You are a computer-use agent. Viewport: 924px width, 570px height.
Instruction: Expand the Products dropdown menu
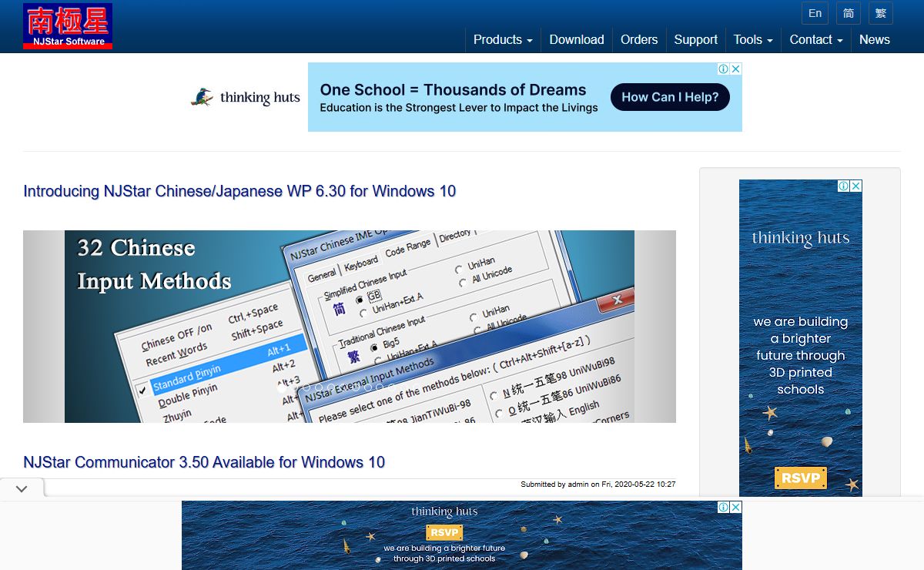503,40
